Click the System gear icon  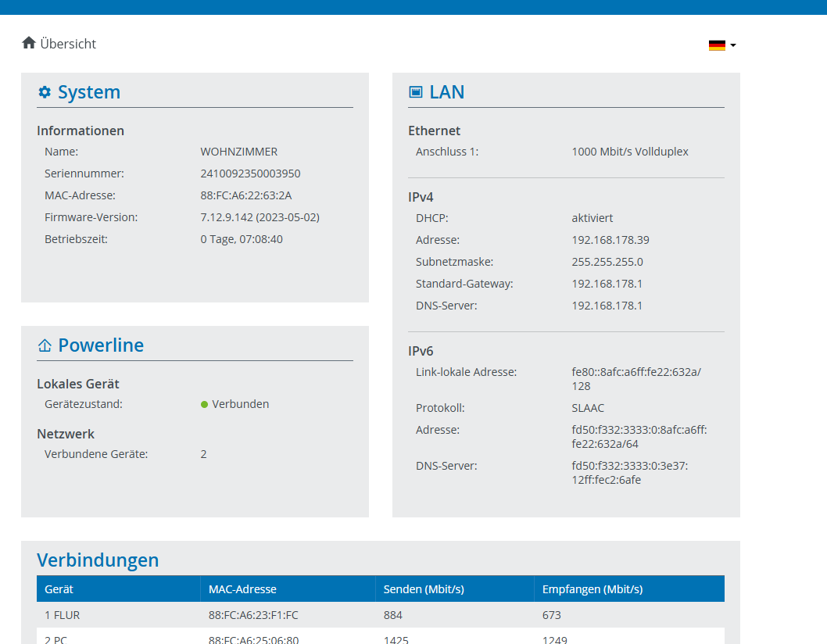click(45, 92)
